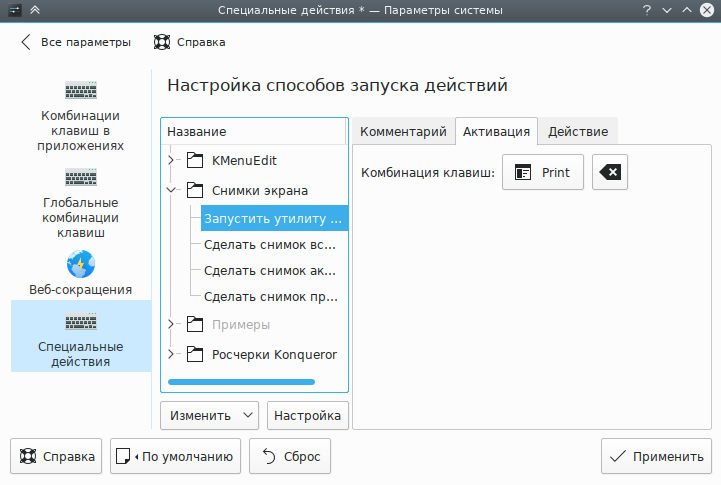The height and width of the screenshot is (485, 721).
Task: Switch to the Комментарий tab
Action: (x=403, y=132)
